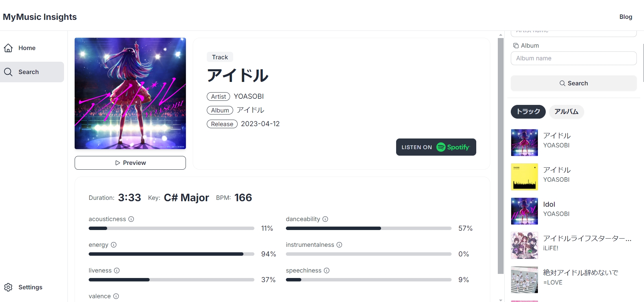This screenshot has height=302, width=644.
Task: Click the album stack icon beside Album filter
Action: coord(516,45)
